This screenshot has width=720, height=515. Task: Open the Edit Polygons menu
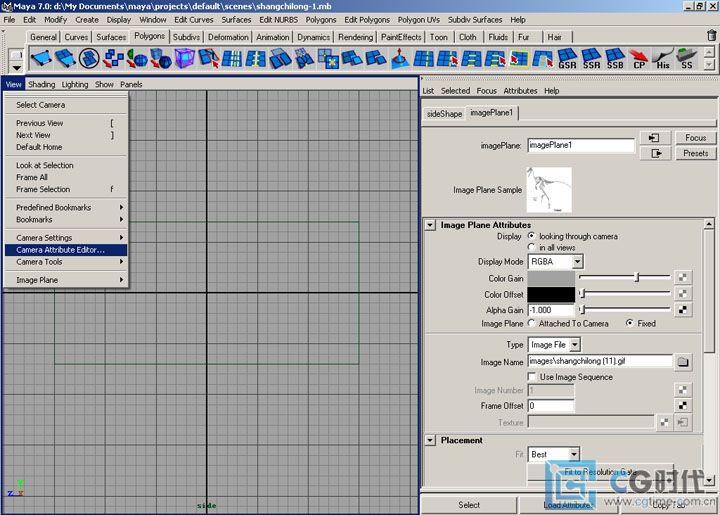click(x=367, y=20)
